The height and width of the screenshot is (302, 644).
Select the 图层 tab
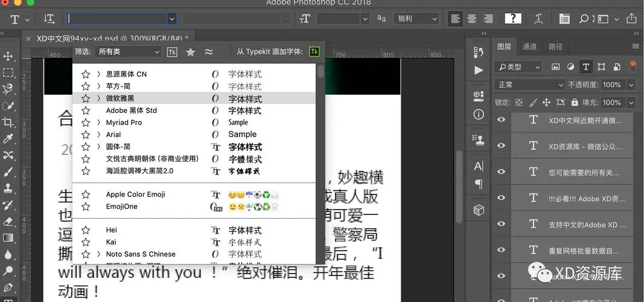pos(504,47)
